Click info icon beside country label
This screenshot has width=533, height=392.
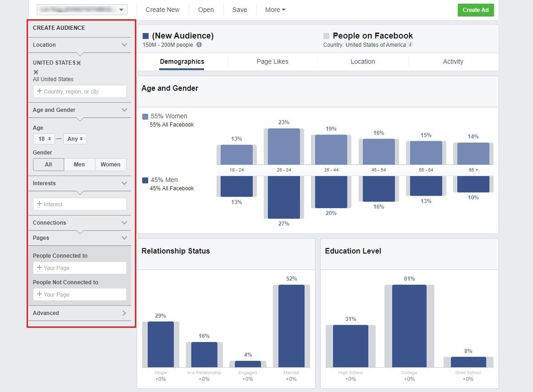coord(411,45)
